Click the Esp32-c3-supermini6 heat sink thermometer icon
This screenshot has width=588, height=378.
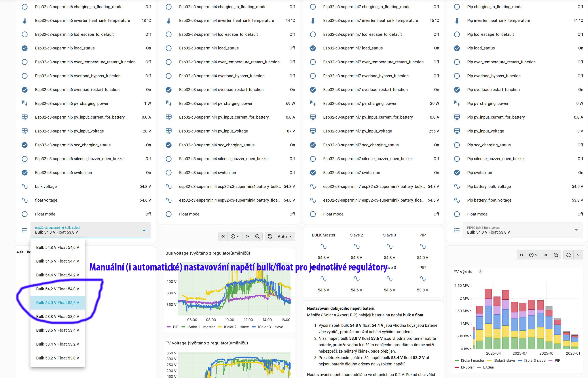click(25, 21)
